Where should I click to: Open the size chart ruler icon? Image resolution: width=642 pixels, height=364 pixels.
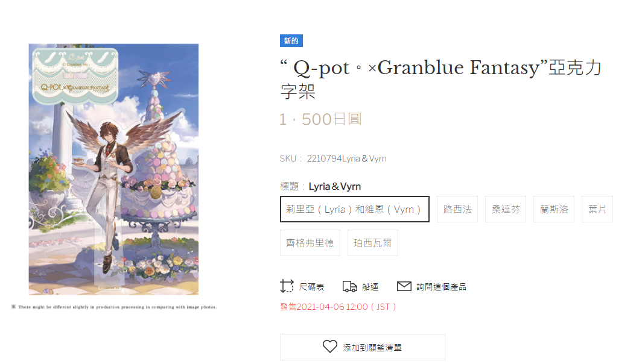coord(287,286)
